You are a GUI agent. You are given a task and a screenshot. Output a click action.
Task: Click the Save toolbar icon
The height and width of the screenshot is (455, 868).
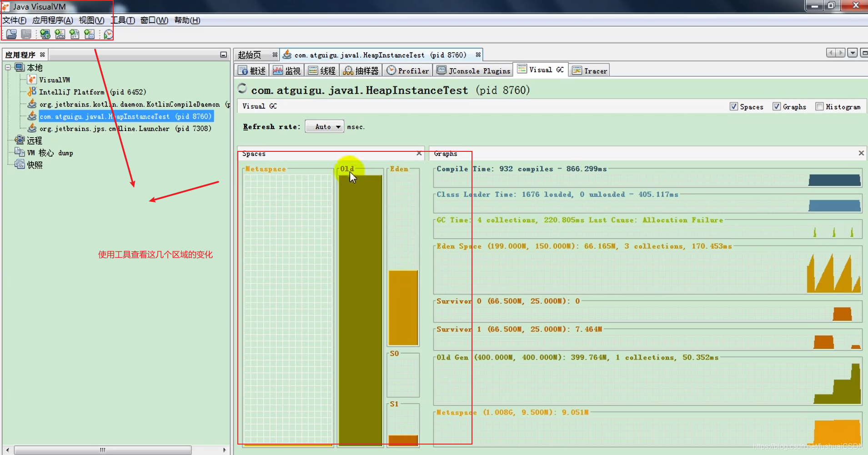click(x=26, y=34)
